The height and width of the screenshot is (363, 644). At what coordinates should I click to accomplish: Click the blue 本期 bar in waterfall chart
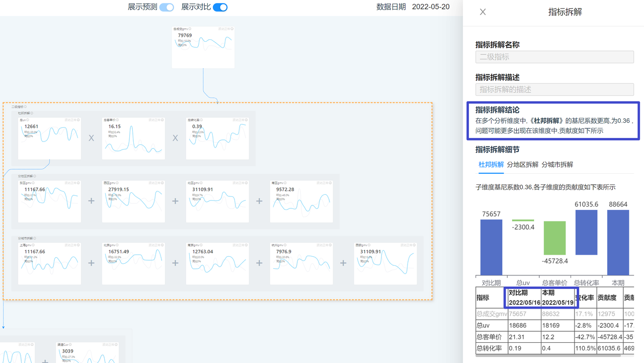point(618,242)
